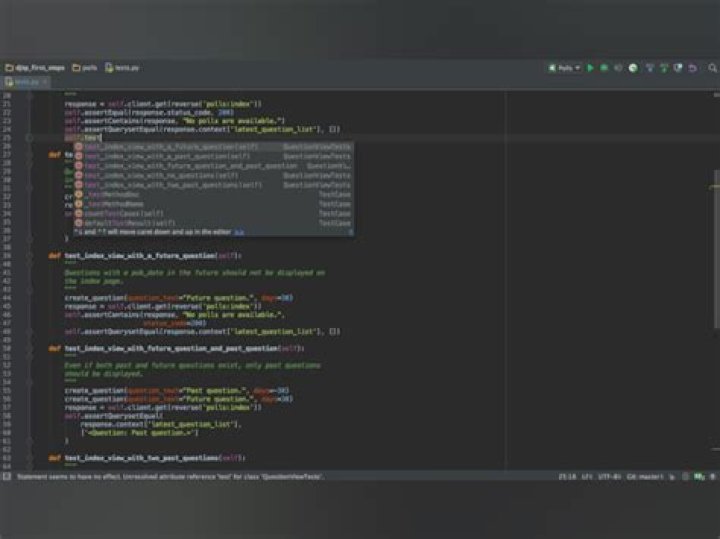Choose test_index_view_with_a_future_question completion suggestion

point(214,147)
